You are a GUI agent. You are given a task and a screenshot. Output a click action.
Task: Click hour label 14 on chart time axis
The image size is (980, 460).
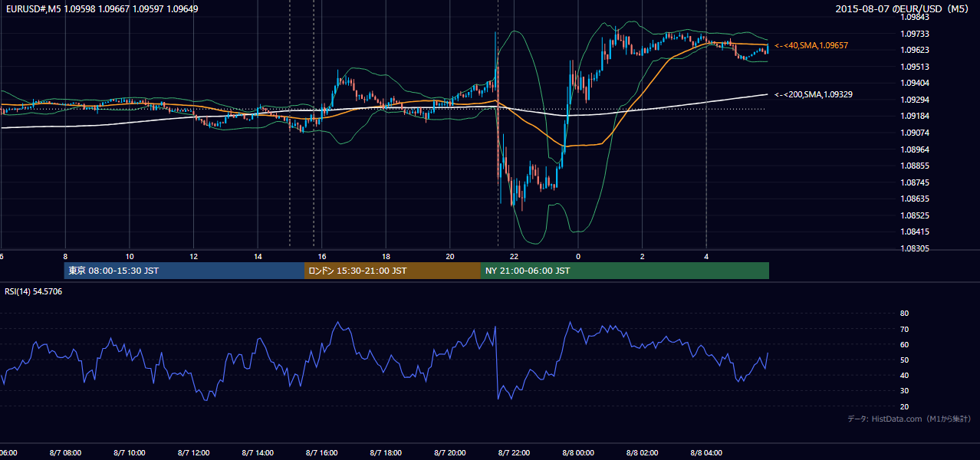click(x=258, y=256)
